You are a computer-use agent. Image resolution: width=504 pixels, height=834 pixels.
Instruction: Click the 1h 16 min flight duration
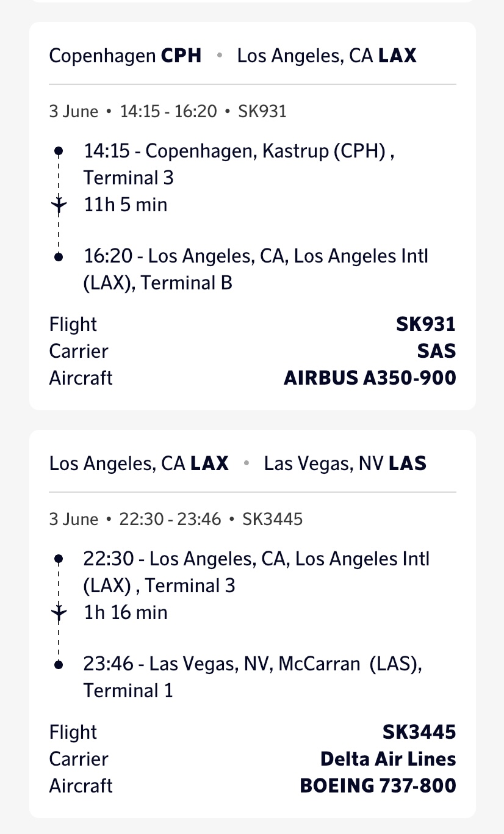pos(125,612)
